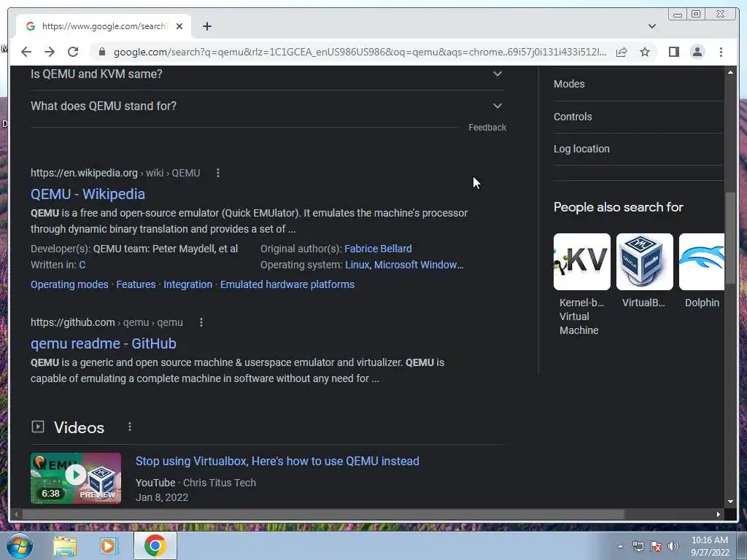Open the Videos section options menu
Screen dimensions: 747x560
130,427
